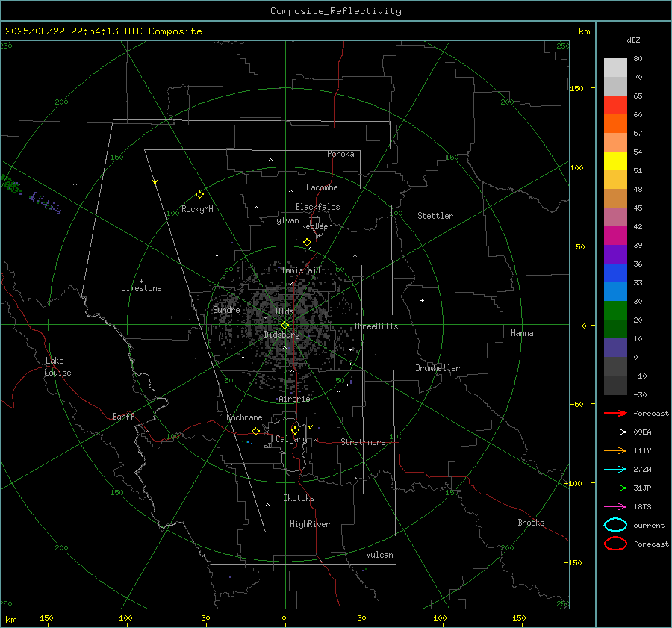672x628 pixels.
Task: Pick the bright green swatch above 20 dBZ
Action: point(615,311)
